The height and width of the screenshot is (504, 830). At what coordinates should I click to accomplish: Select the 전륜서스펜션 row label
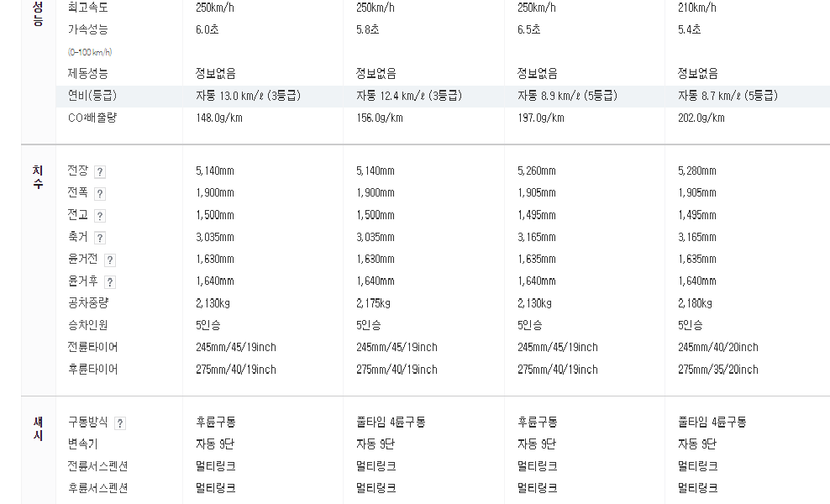click(x=98, y=466)
